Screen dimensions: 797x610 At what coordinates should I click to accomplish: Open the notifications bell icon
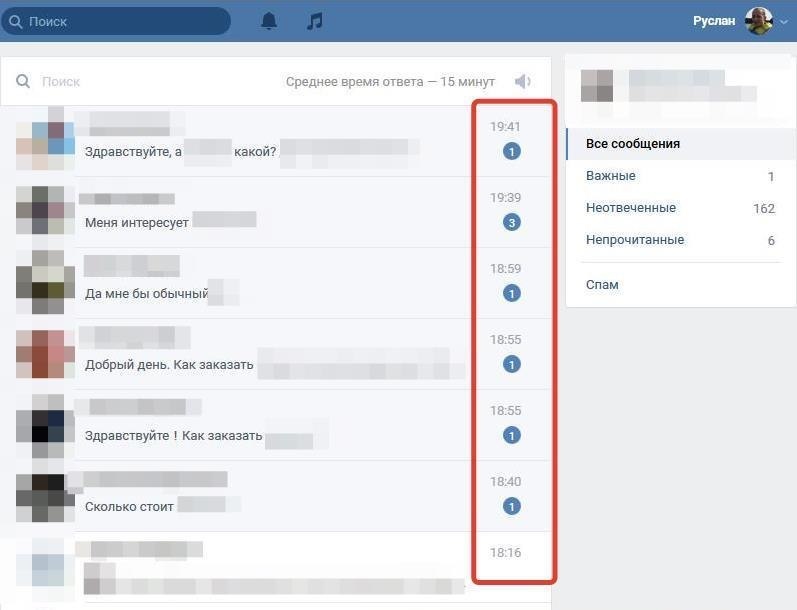tap(268, 21)
